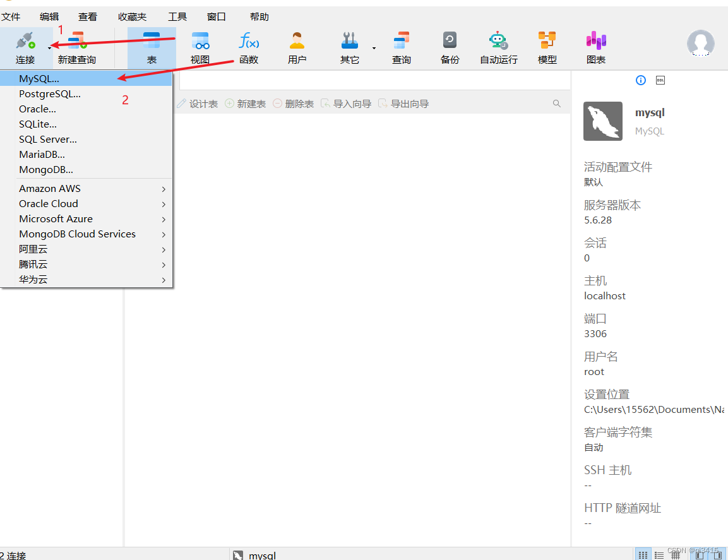Screen dimensions: 728x560
Task: Click the 'localhost' host value
Action: click(x=604, y=296)
